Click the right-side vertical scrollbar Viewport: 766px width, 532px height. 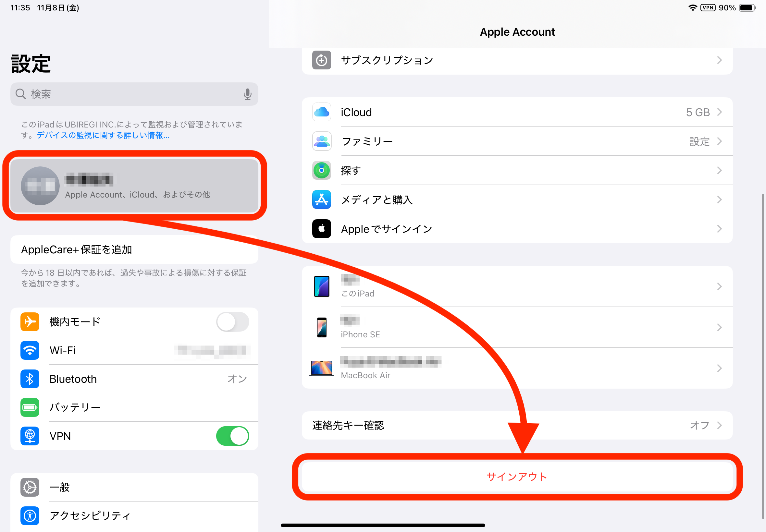(763, 357)
